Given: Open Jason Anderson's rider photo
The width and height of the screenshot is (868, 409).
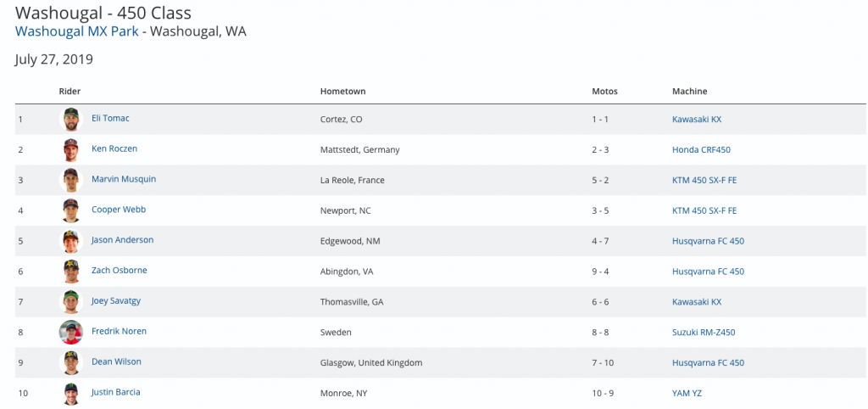Looking at the screenshot, I should 70,241.
